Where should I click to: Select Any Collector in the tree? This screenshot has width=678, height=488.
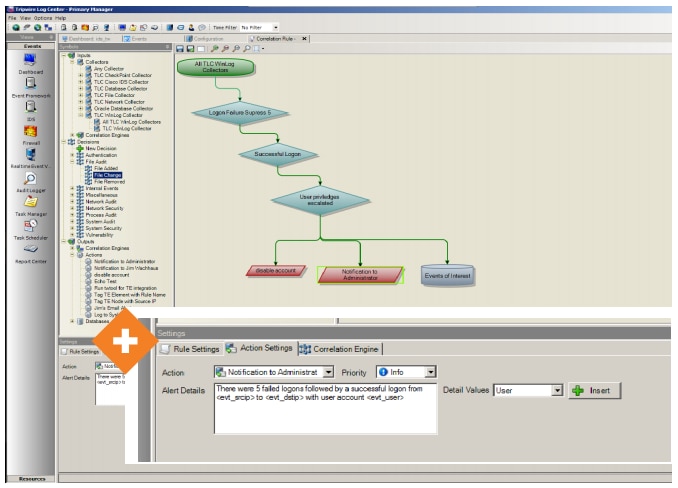(109, 69)
